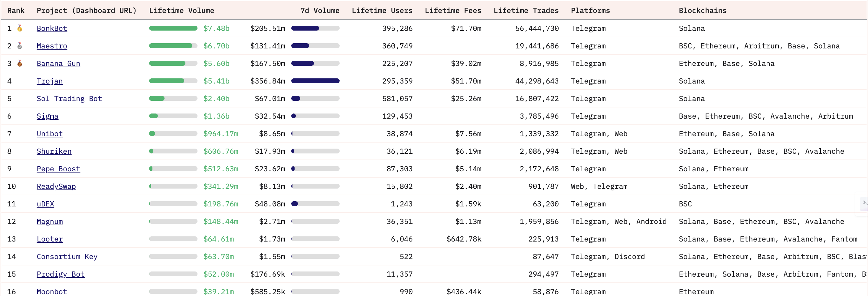
Task: Click BonkBot's green lifetime volume bar
Action: coord(173,28)
